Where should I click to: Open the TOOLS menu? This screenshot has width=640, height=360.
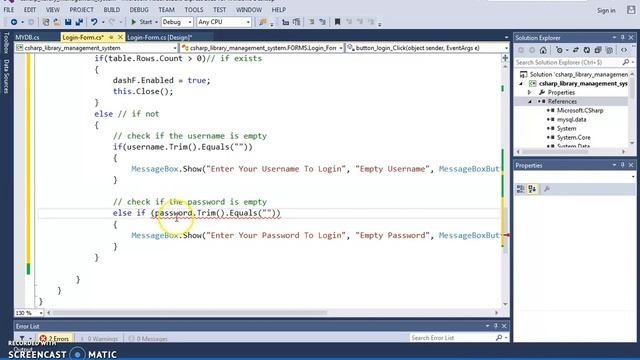click(193, 9)
